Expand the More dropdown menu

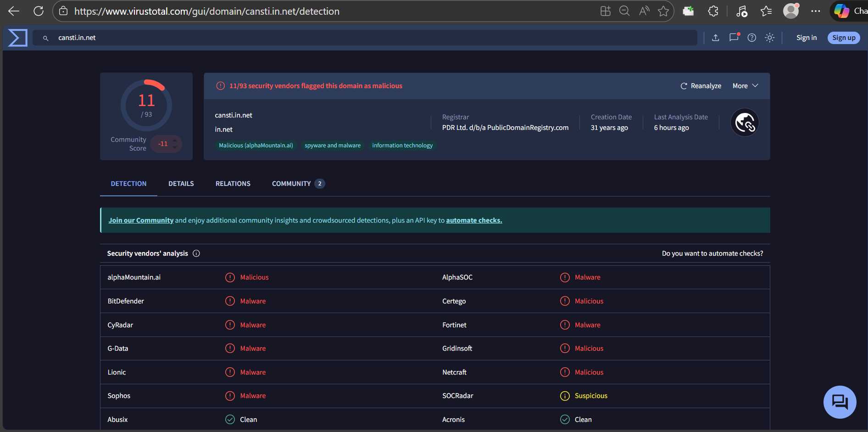click(745, 86)
